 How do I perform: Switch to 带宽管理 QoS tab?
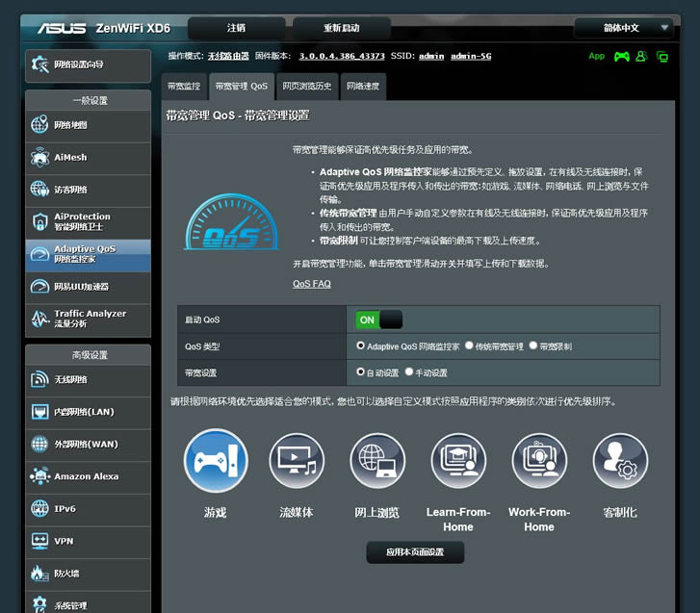242,86
